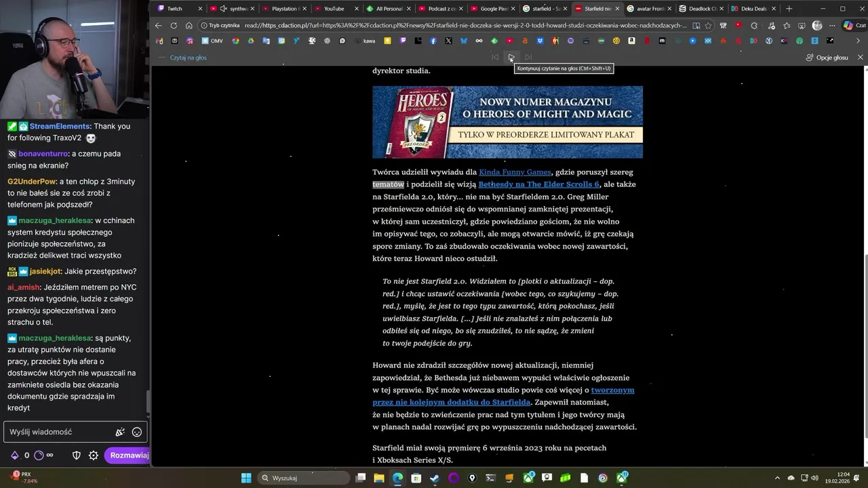Add page to favorites with star icon
Viewport: 868px width, 488px height.
pyautogui.click(x=708, y=25)
